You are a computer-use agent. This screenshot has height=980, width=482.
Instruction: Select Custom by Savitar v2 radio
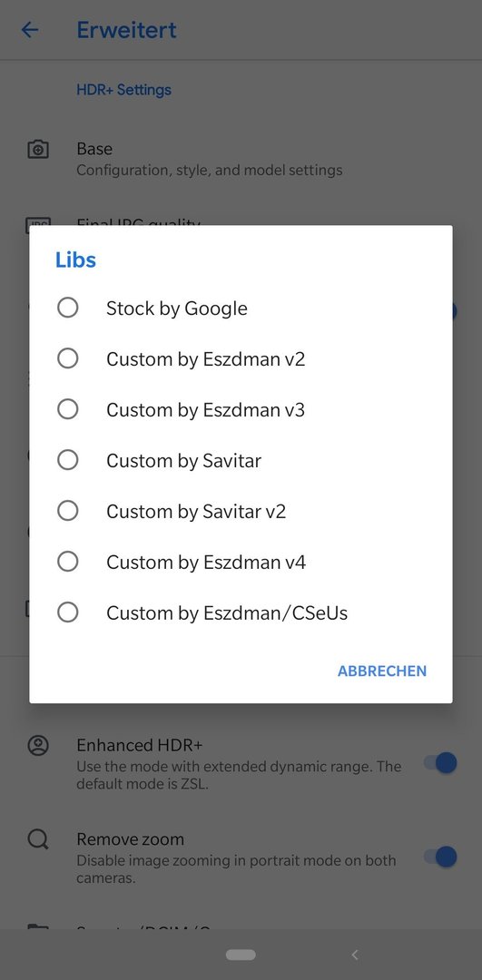67,511
